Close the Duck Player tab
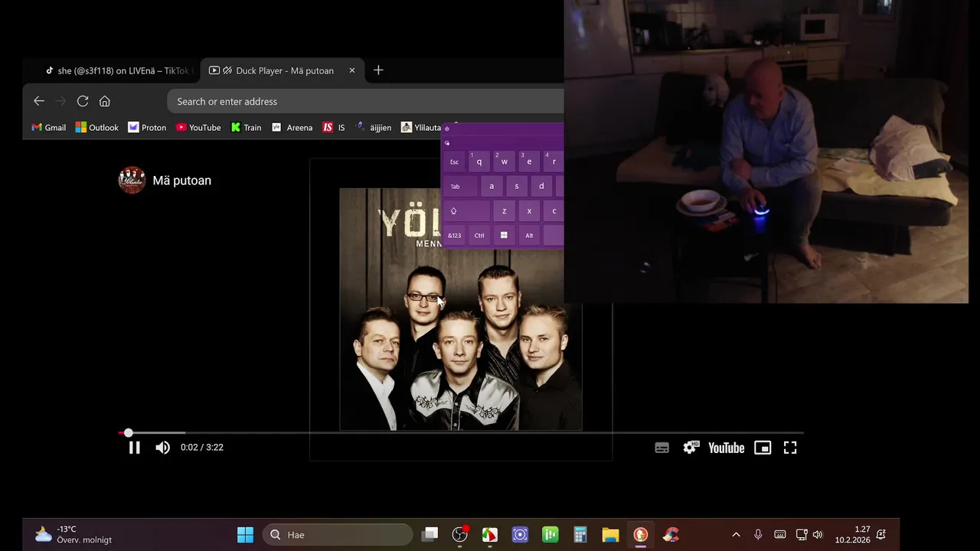Screen dimensions: 980x551 point(352,70)
